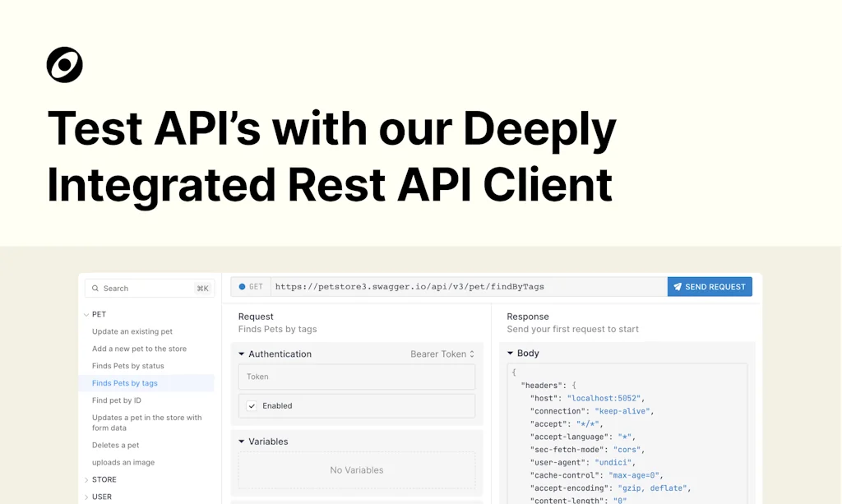Screen dimensions: 842x504
Task: Click the Scalar logo icon
Action: 65,65
